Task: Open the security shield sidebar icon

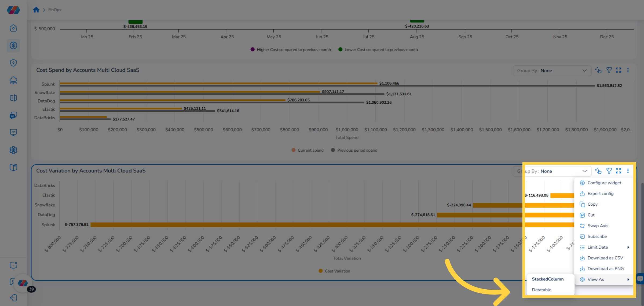Action: [13, 63]
